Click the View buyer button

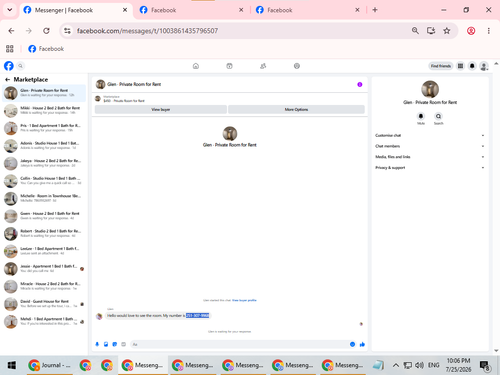161,109
